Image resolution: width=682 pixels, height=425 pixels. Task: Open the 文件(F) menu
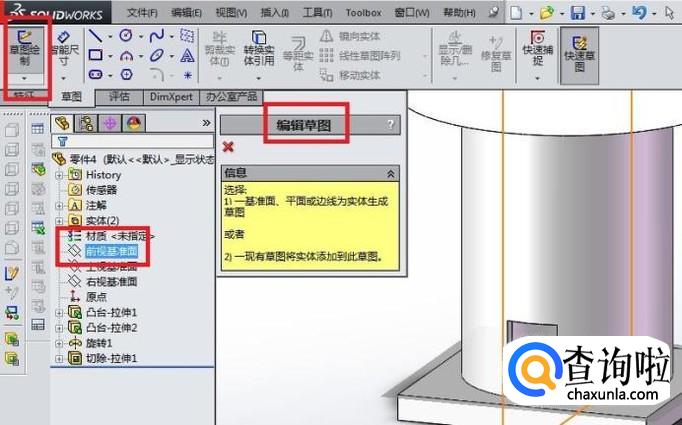(x=142, y=13)
